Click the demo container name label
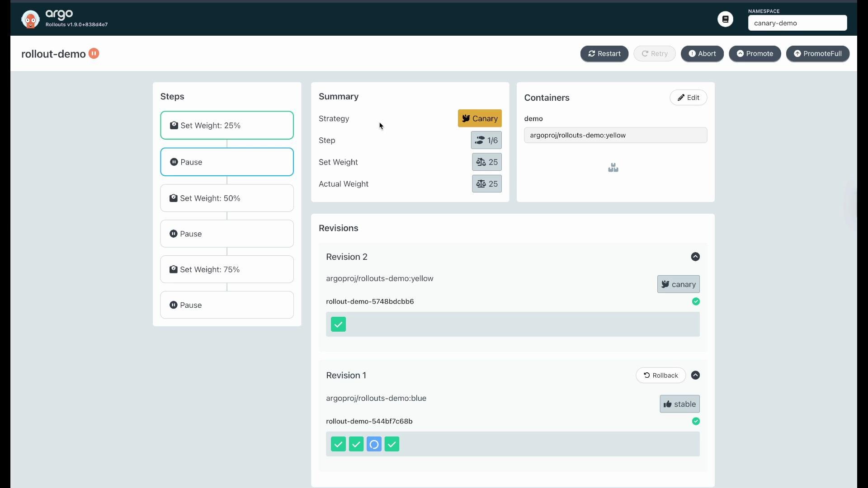868x488 pixels. pyautogui.click(x=533, y=118)
